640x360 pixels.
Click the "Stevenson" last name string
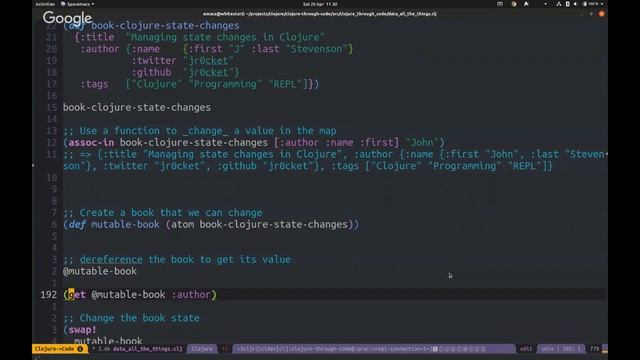pos(316,49)
